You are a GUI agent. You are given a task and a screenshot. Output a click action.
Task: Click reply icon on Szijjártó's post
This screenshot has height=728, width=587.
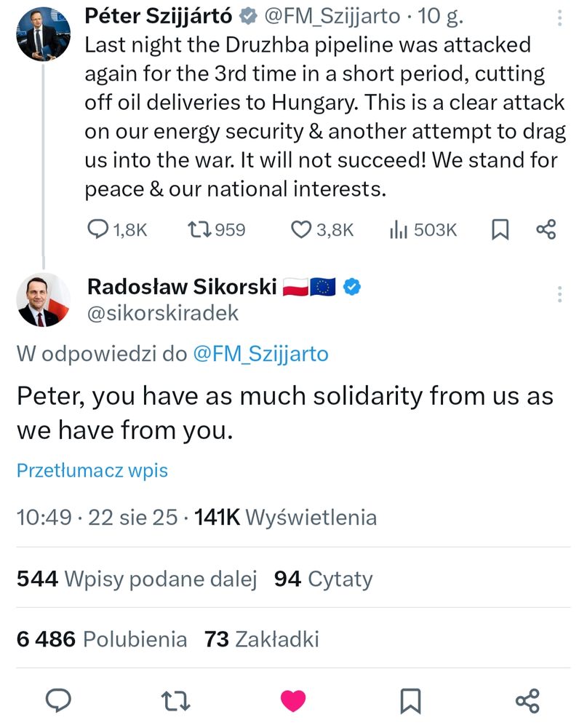point(98,230)
